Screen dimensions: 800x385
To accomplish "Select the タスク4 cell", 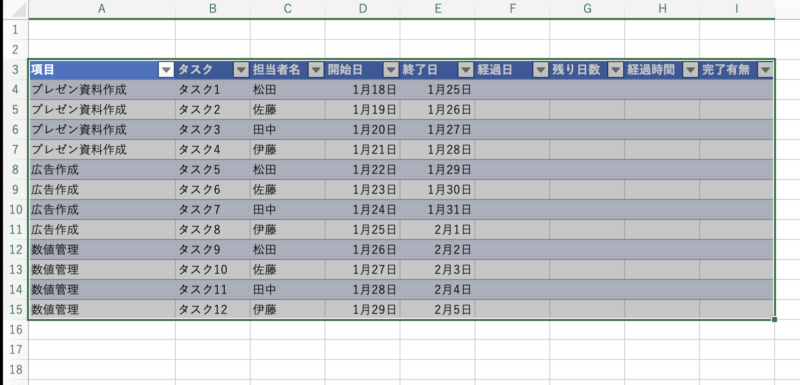I will (213, 149).
